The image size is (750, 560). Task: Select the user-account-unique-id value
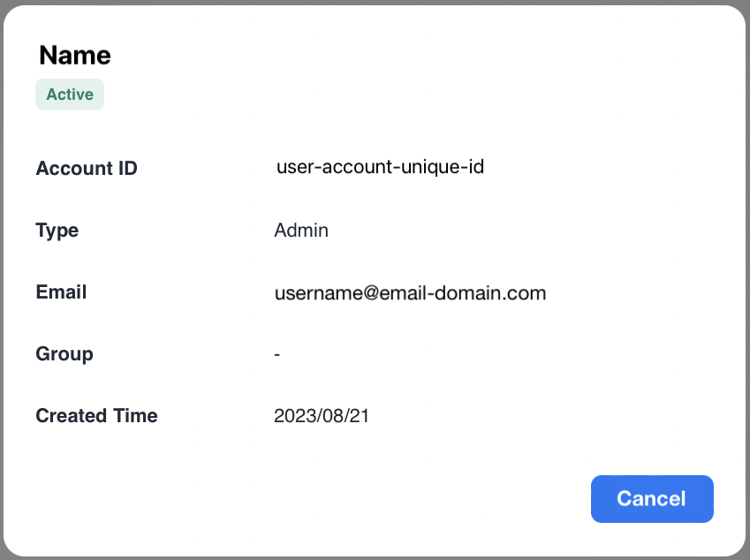click(380, 167)
